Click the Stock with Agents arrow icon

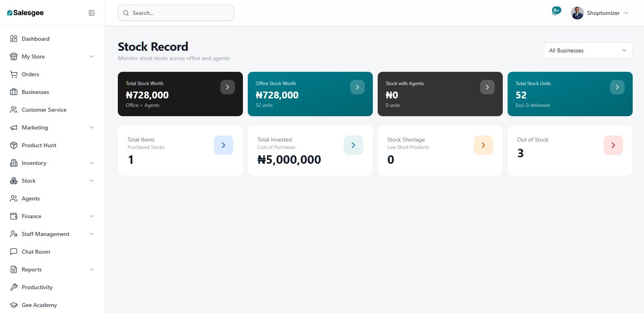click(x=487, y=87)
